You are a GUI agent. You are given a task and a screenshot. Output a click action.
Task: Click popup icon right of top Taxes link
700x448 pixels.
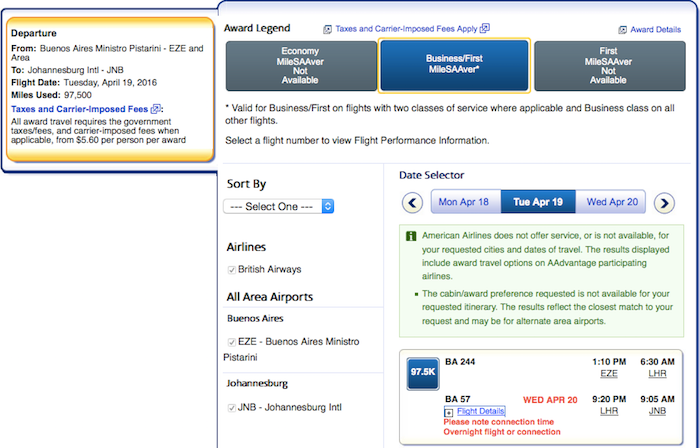pyautogui.click(x=485, y=29)
